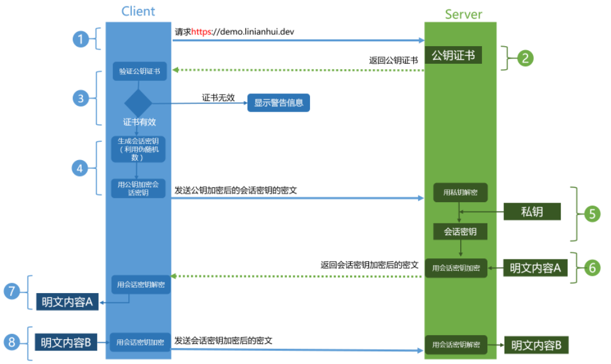Click the 显示警告信息 warning box
Screen dimensions: 611x364
coord(278,103)
